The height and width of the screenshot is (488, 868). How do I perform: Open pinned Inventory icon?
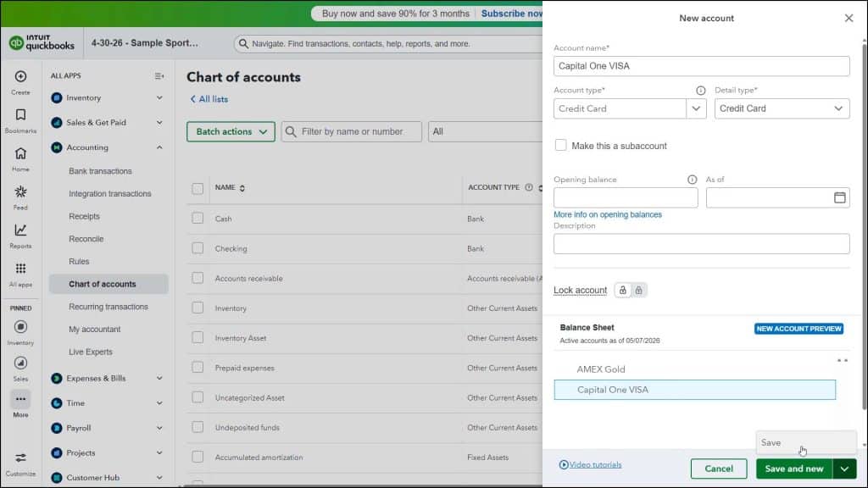(x=20, y=327)
